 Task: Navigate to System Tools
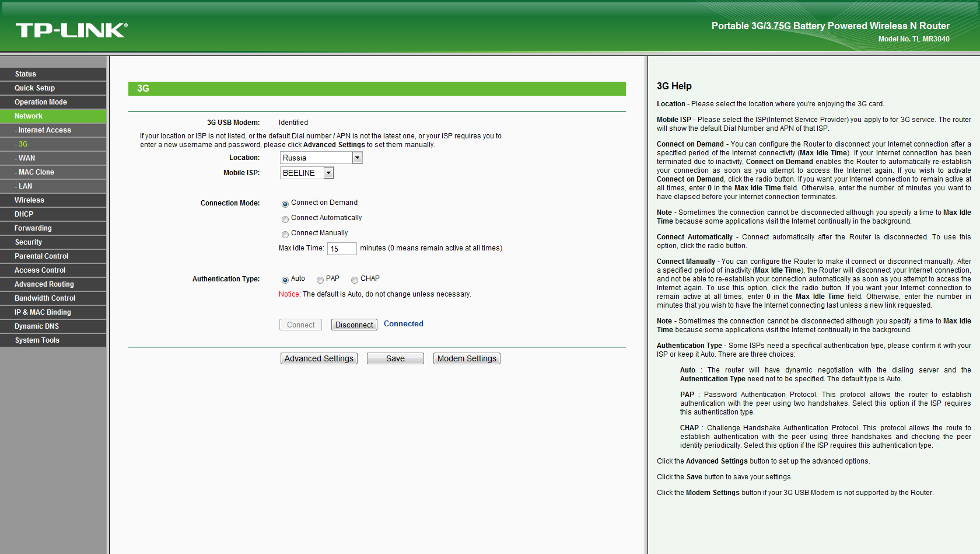pyautogui.click(x=53, y=340)
